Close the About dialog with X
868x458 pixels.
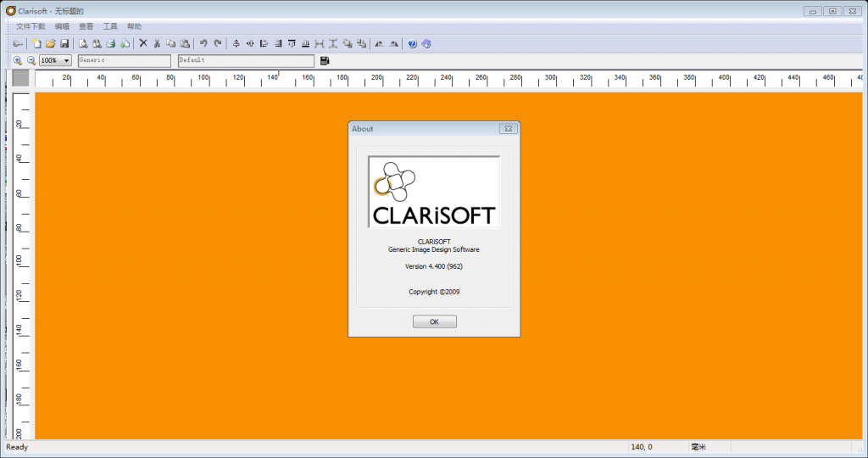click(x=509, y=128)
